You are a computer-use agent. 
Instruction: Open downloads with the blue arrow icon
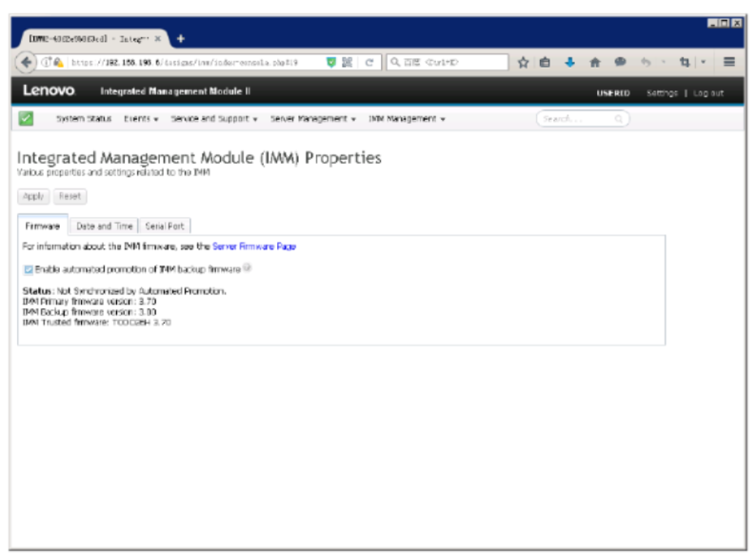click(x=570, y=62)
